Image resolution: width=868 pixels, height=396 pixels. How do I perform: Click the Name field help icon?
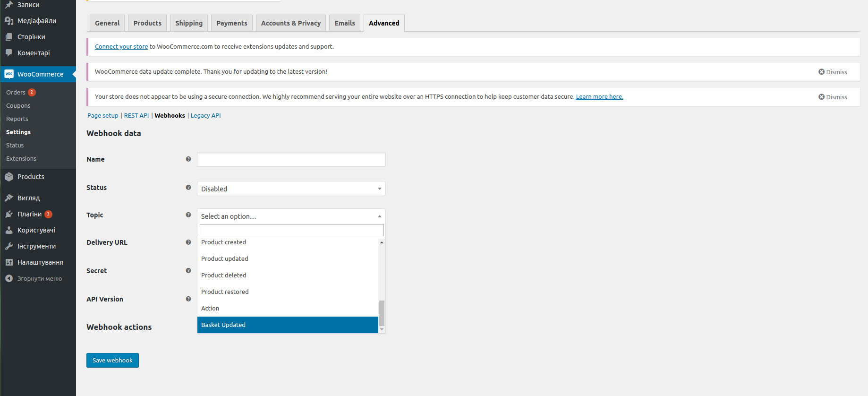point(188,159)
